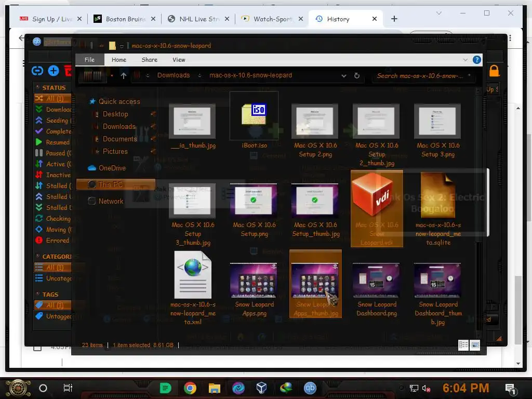Click the Chrome back arrow
Screen dimensions: 532x399
click(22, 37)
